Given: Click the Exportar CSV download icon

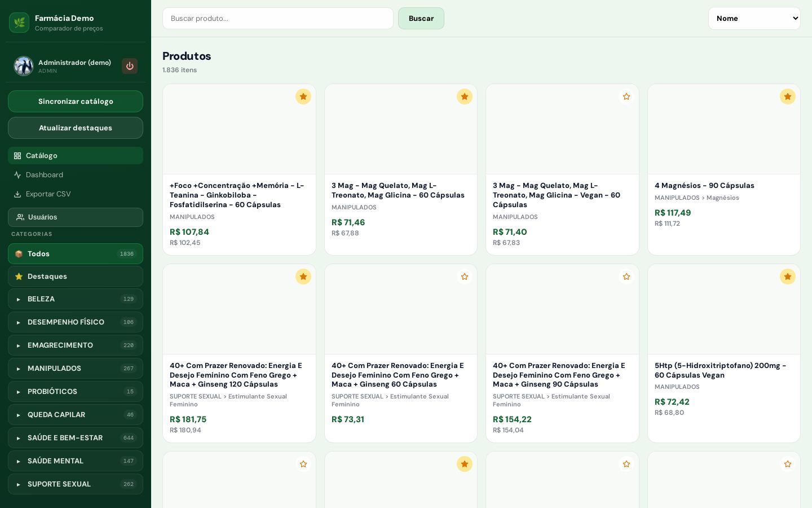Looking at the screenshot, I should coord(17,194).
